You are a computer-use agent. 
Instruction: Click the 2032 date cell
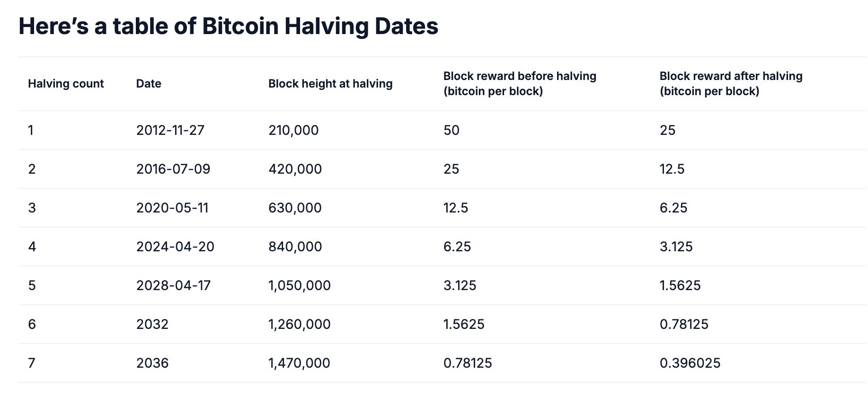(x=152, y=324)
